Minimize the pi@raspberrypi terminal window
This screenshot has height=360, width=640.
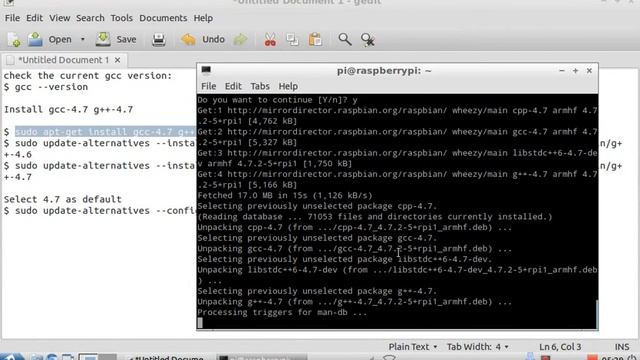[x=562, y=71]
